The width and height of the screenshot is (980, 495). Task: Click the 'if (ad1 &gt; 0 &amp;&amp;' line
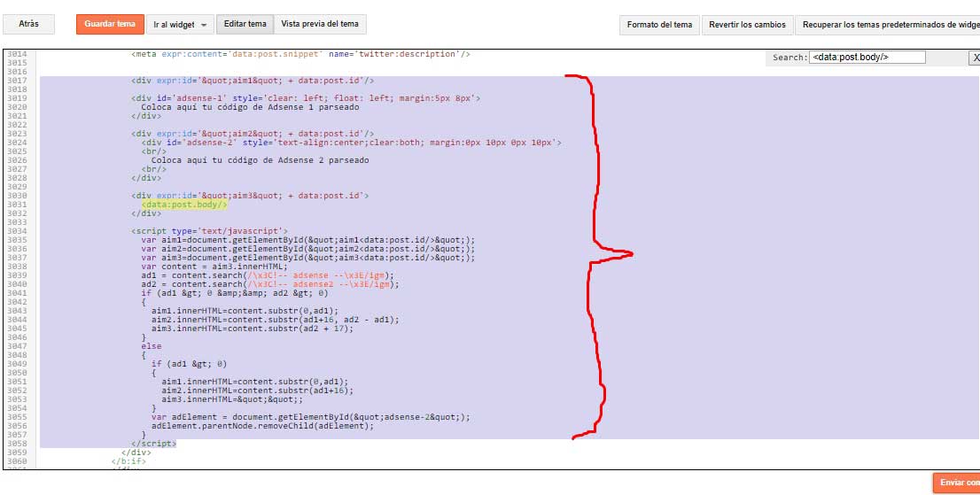pos(235,293)
